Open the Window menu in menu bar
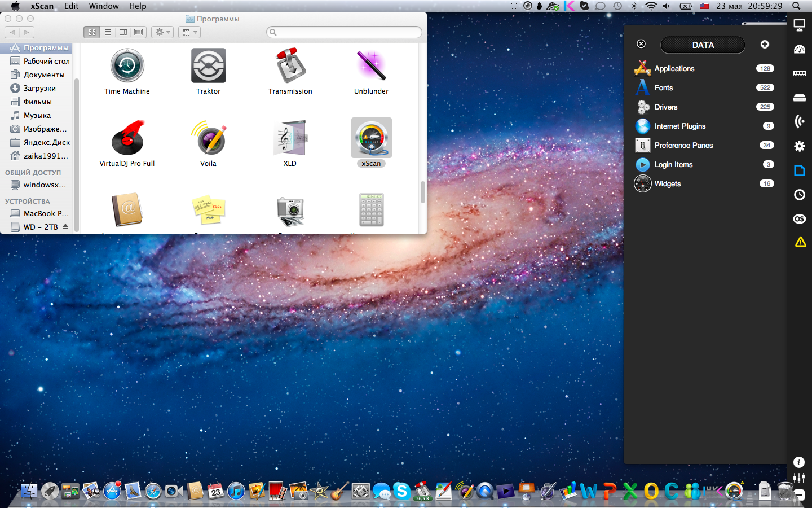Screen dimensions: 812x508 pos(104,6)
